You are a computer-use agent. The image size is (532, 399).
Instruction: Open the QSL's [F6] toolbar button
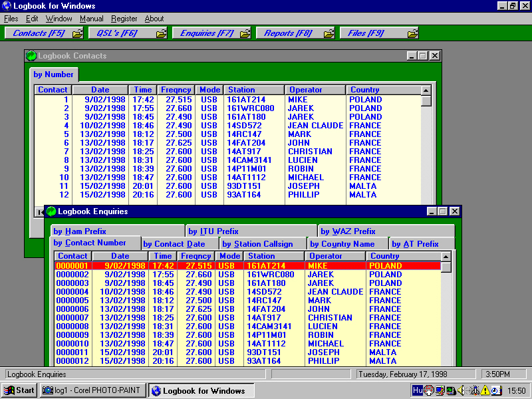pyautogui.click(x=128, y=33)
